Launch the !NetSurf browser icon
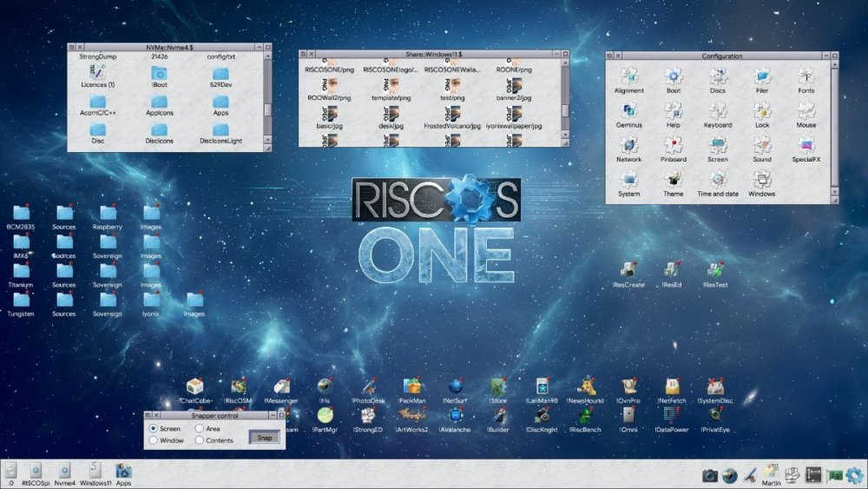The image size is (868, 489). [x=455, y=390]
